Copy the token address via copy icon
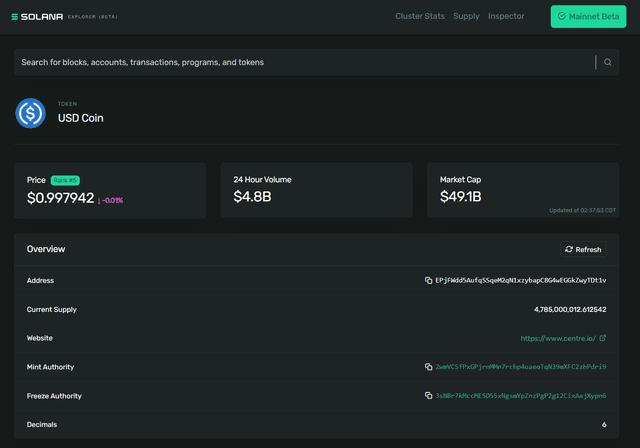The image size is (640, 448). pyautogui.click(x=428, y=281)
